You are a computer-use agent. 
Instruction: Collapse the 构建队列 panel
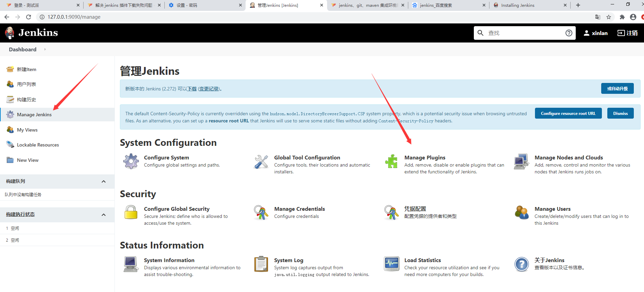point(104,182)
